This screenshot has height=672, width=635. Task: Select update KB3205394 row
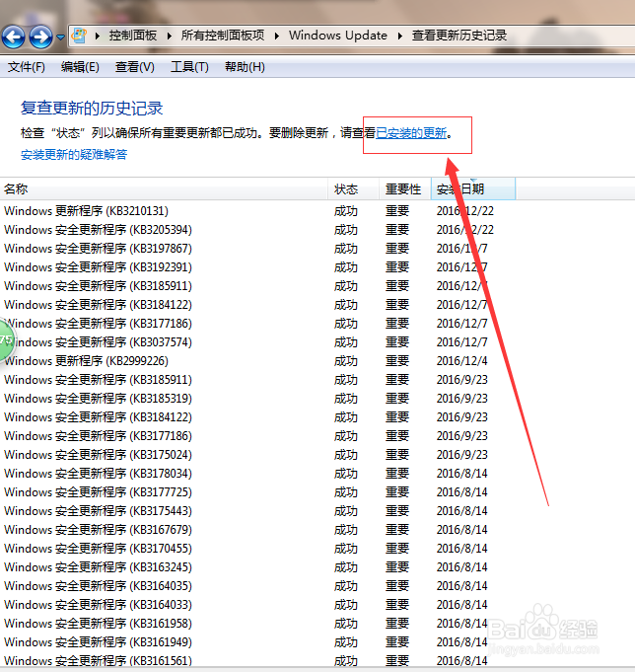point(257,230)
